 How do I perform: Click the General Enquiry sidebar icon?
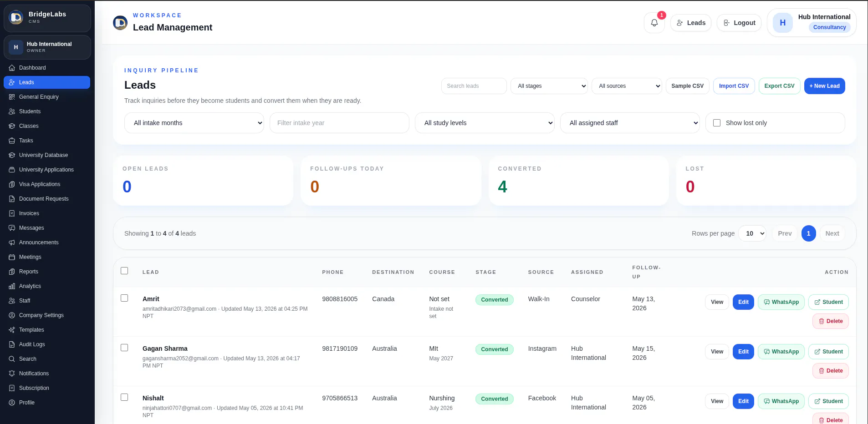[12, 97]
